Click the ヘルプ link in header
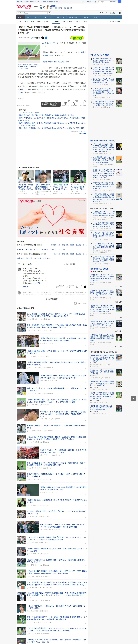This screenshot has width=138, height=644. 94,2
